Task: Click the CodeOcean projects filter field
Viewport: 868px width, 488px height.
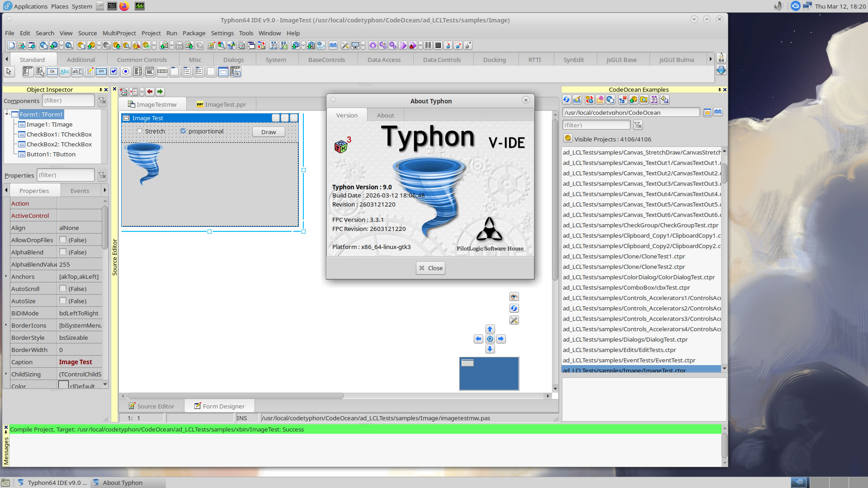Action: point(596,125)
